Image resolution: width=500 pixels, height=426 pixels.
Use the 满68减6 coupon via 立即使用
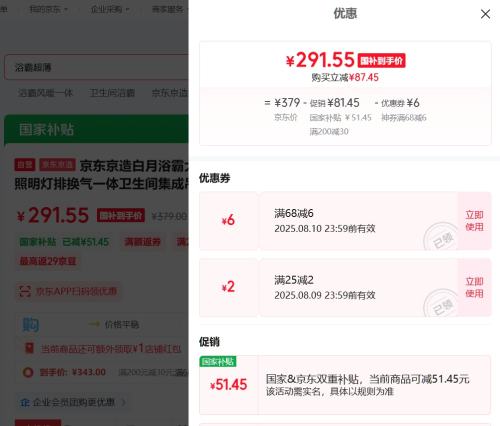point(474,221)
